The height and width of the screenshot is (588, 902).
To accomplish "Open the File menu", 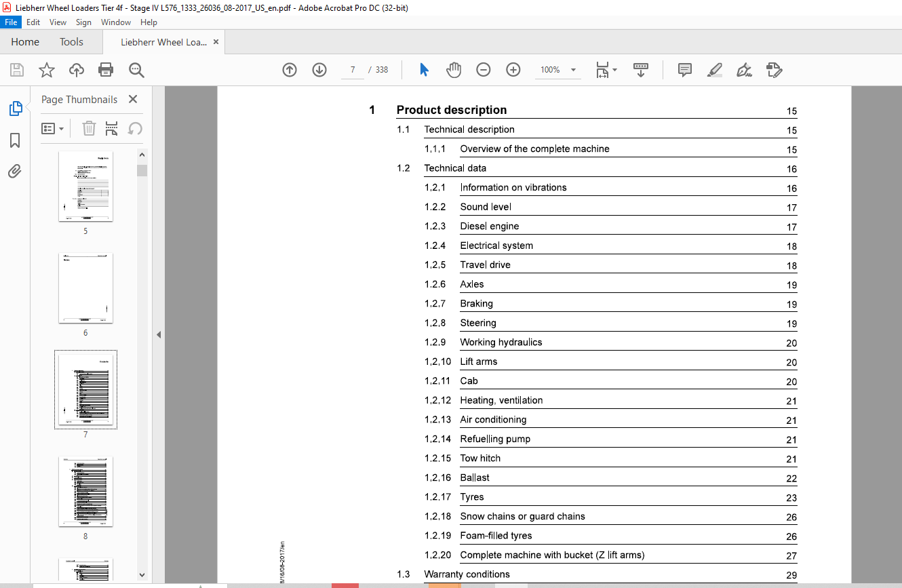I will 12,22.
